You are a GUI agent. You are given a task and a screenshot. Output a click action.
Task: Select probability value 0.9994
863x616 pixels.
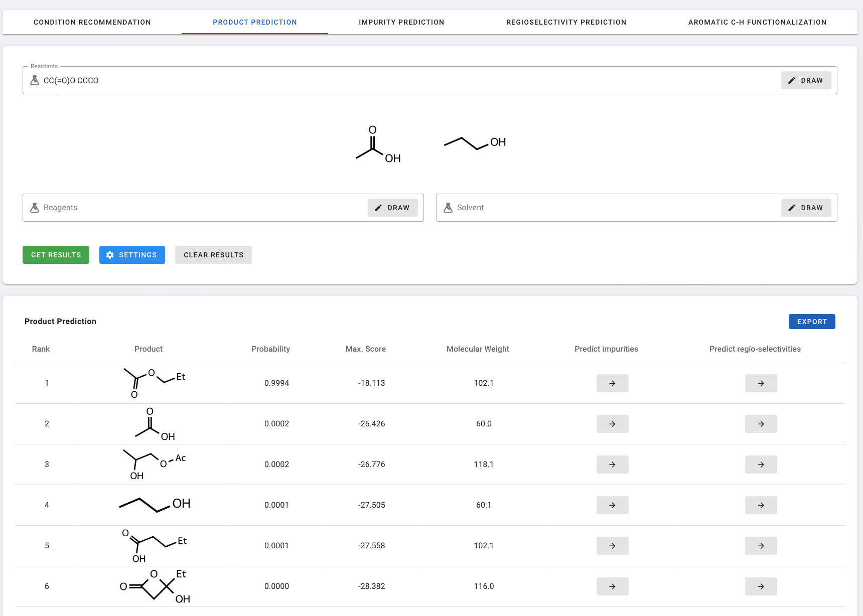[276, 383]
